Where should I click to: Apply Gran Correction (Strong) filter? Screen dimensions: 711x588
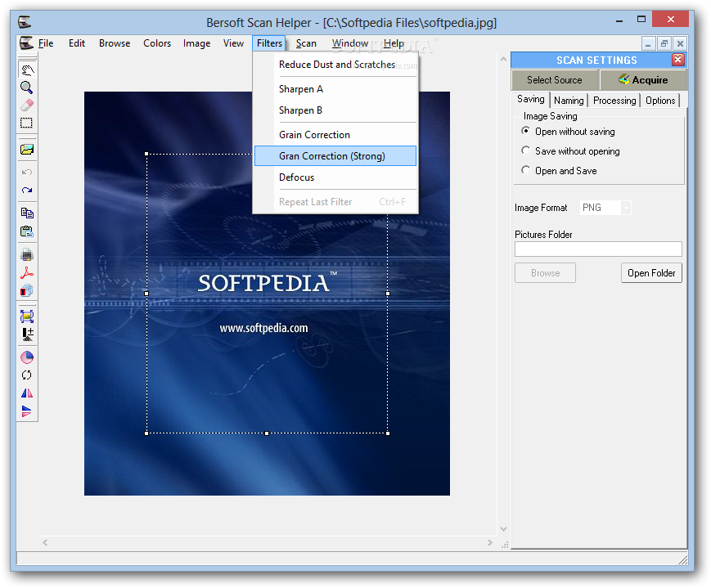[x=335, y=156]
